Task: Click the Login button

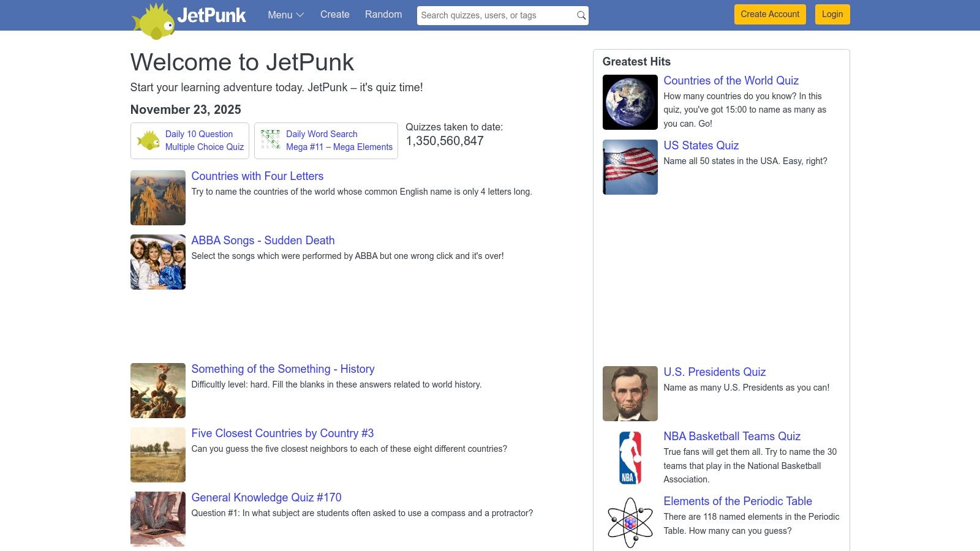Action: coord(832,14)
